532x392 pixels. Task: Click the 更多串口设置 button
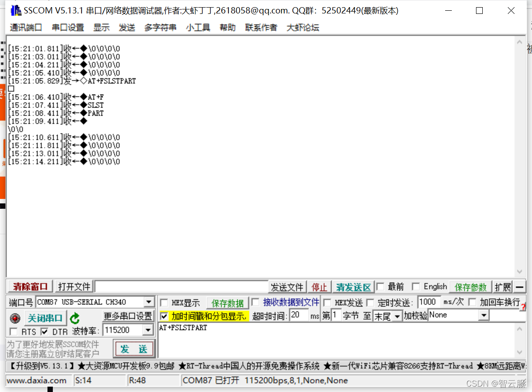[128, 316]
